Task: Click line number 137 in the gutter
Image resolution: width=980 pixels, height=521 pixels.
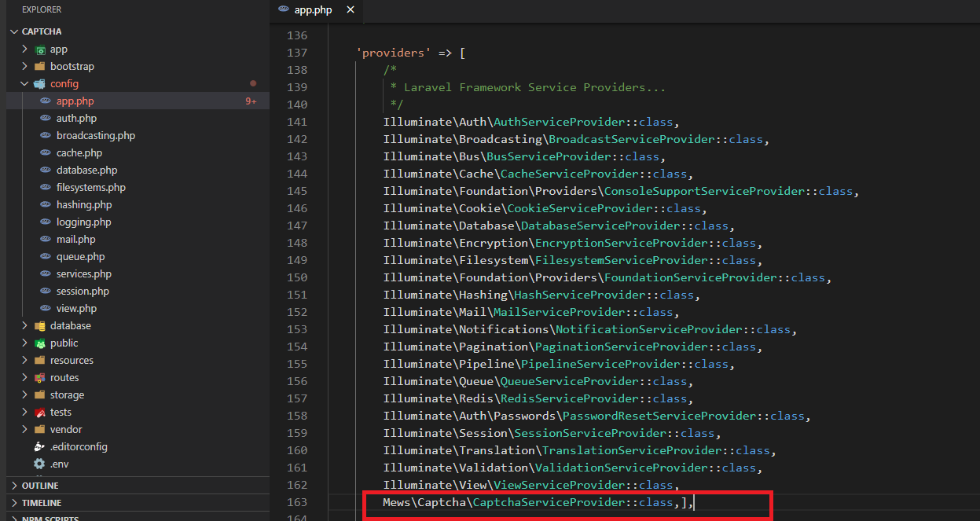Action: [x=297, y=53]
